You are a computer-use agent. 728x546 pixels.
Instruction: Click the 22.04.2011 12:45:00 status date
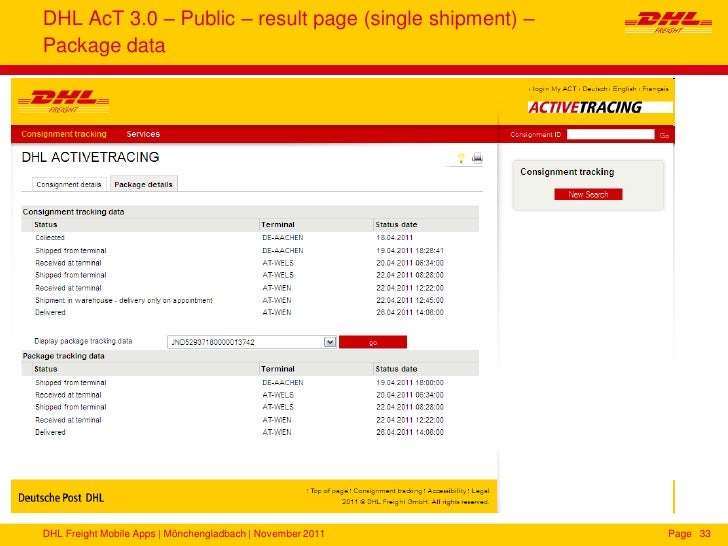pos(410,300)
